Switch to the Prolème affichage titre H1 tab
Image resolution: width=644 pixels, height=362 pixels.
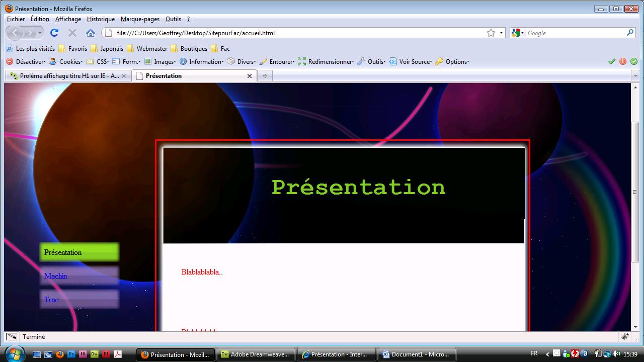[68, 76]
